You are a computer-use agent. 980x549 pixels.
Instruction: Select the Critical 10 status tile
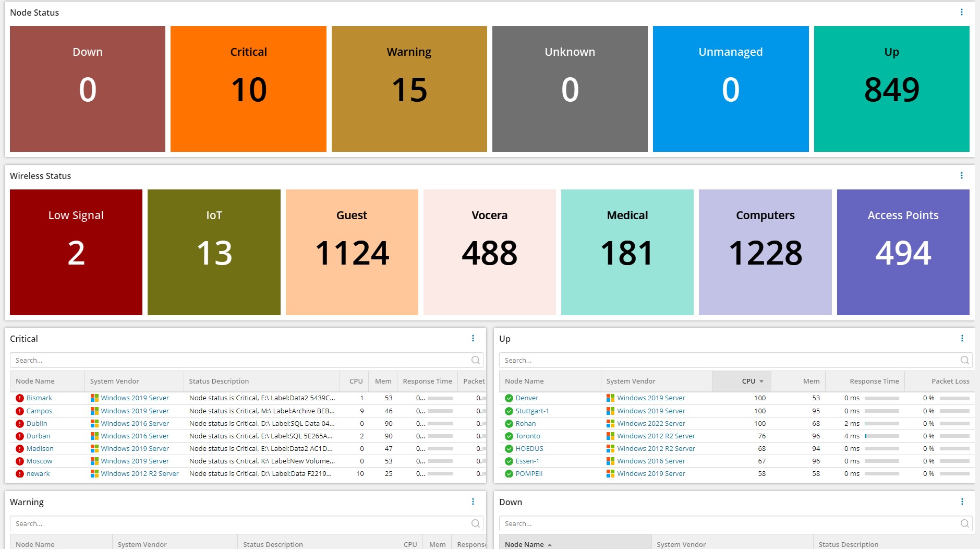point(248,89)
